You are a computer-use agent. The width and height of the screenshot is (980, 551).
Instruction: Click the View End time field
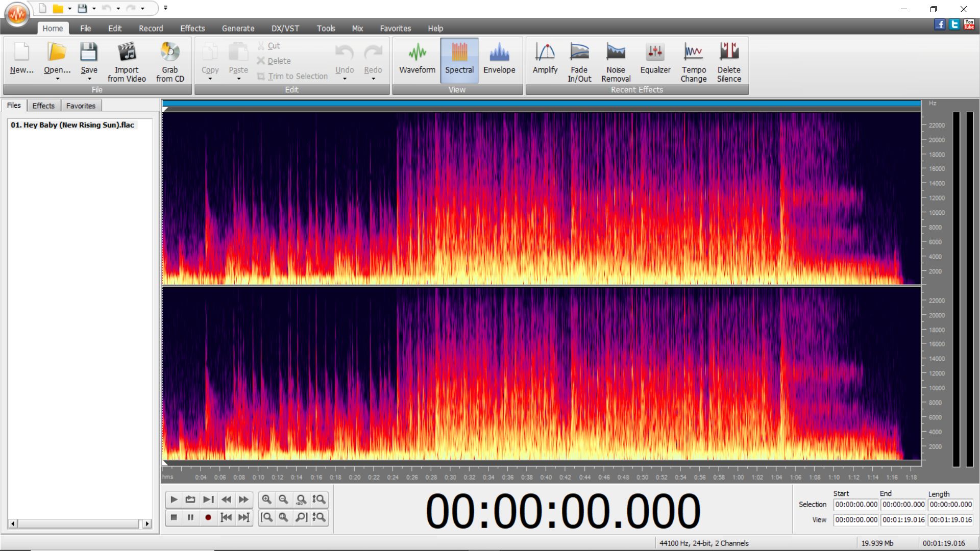(x=903, y=520)
